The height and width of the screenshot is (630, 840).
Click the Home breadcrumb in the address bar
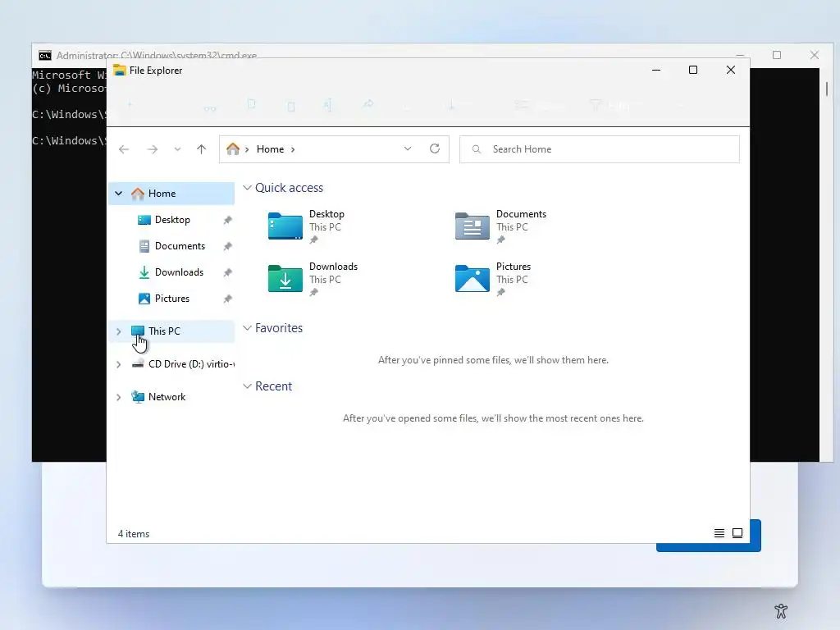click(x=270, y=149)
